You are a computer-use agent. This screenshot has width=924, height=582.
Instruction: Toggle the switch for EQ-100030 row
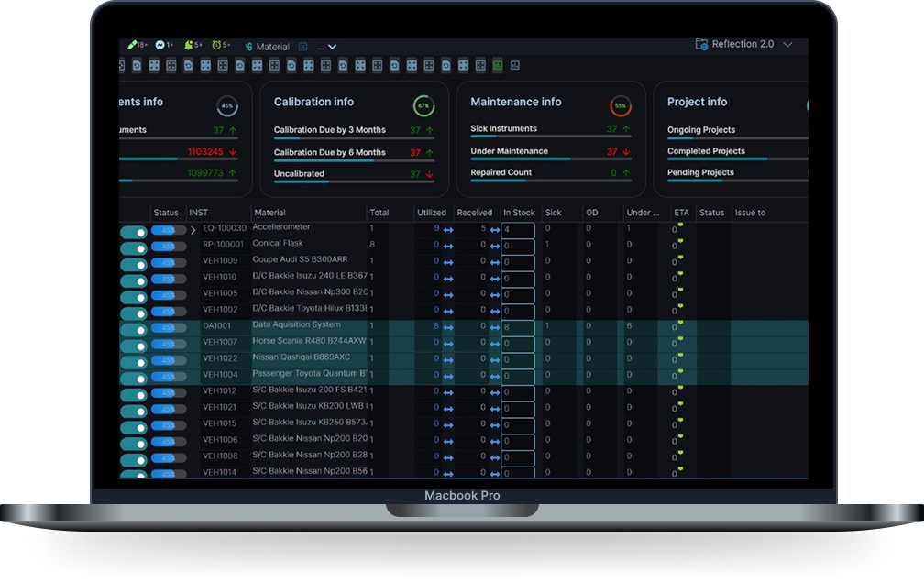[x=134, y=232]
